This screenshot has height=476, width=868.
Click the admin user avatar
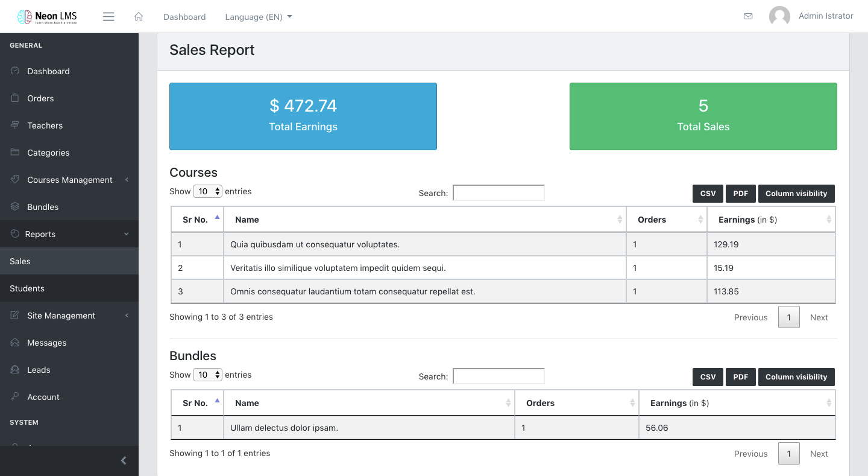779,16
